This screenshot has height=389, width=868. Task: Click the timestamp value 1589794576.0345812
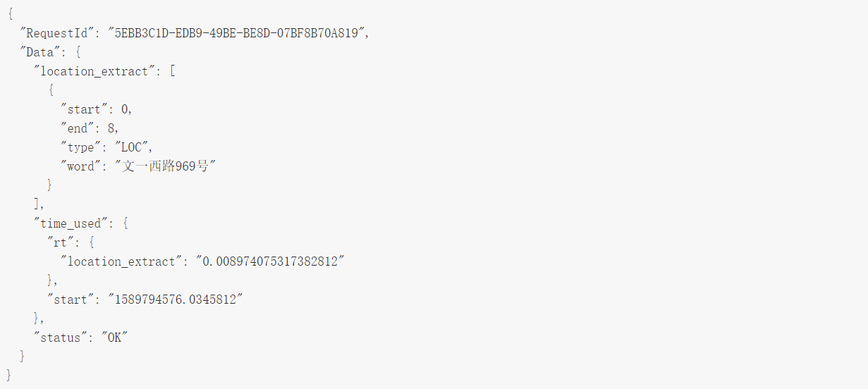click(175, 300)
